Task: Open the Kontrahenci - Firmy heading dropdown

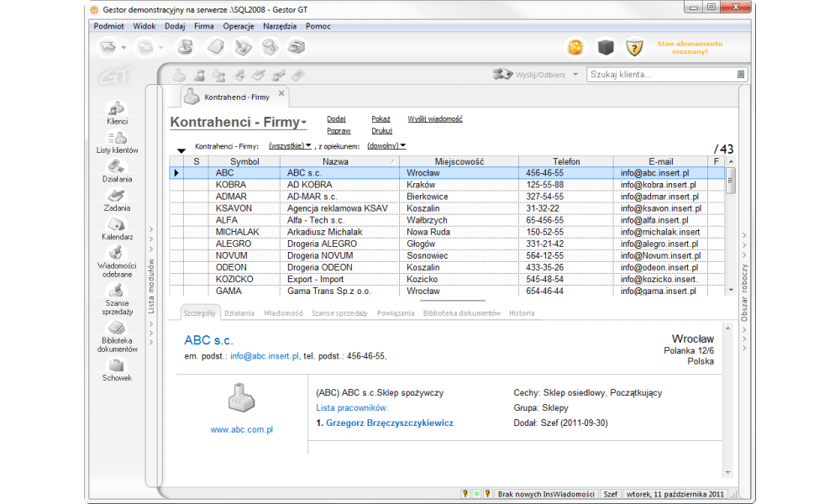Action: tap(304, 123)
